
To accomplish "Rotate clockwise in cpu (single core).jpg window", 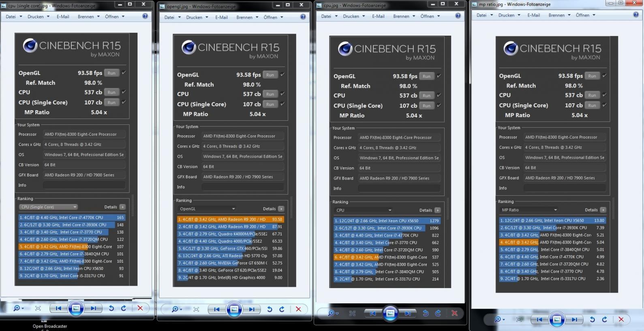I will pos(124,308).
